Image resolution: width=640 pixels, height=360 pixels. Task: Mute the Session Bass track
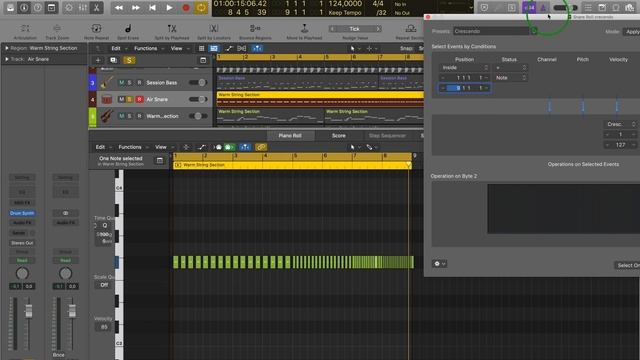point(121,82)
